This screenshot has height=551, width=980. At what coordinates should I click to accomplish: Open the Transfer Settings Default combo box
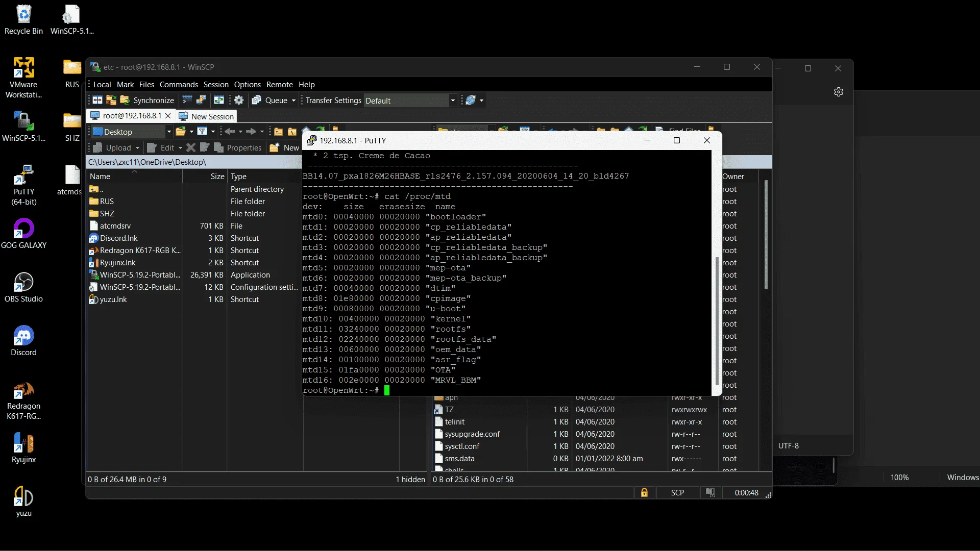pyautogui.click(x=410, y=101)
